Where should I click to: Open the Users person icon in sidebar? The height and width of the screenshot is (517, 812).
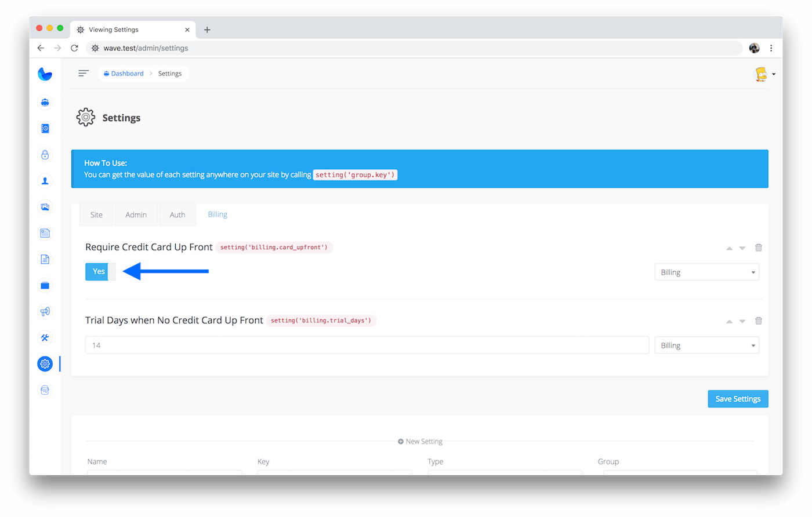[45, 181]
